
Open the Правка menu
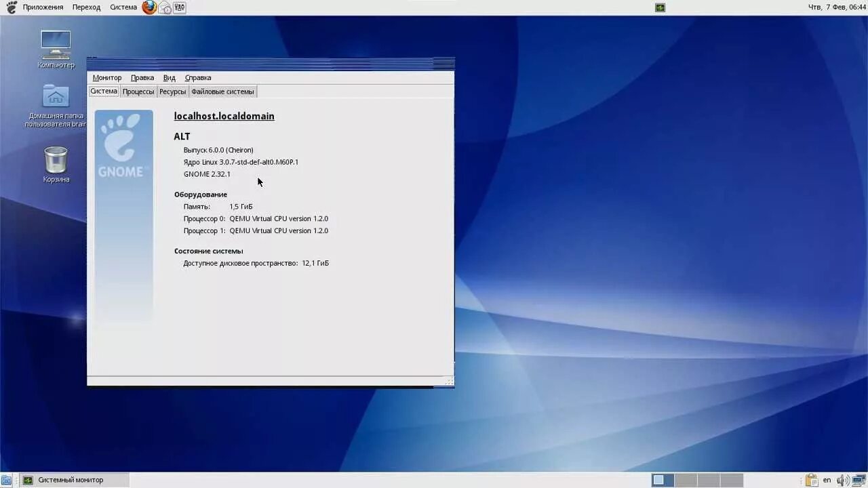click(142, 78)
